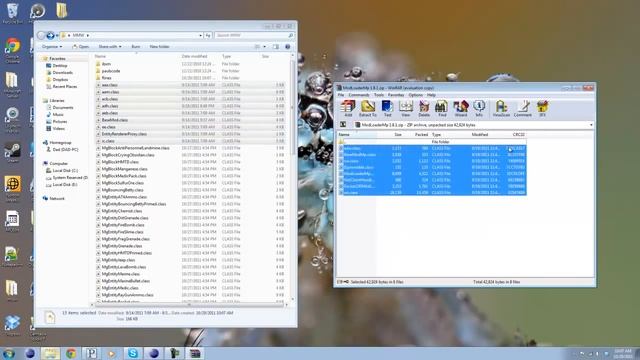
Task: Click the View icon in WinRAR toolbar
Action: tap(406, 109)
